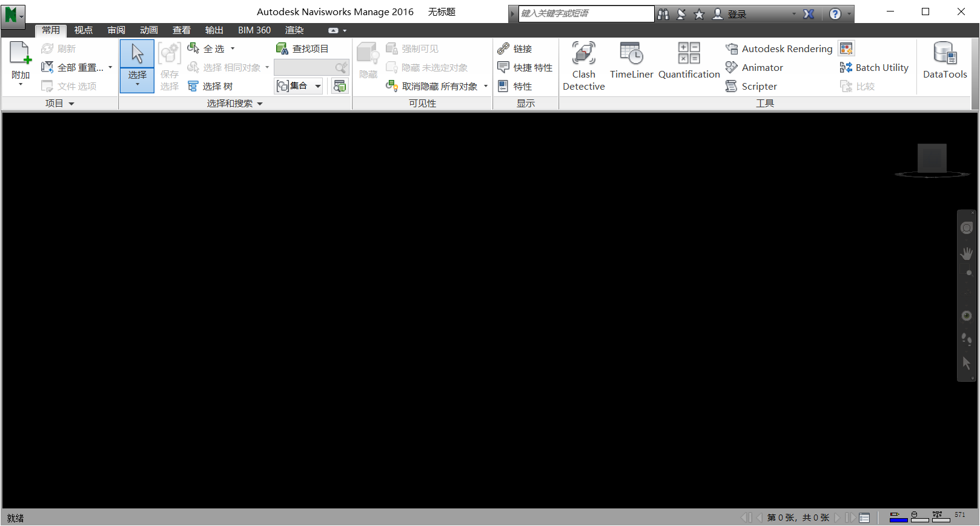Switch to the BIM 360 tab
This screenshot has height=526, width=980.
coord(254,30)
